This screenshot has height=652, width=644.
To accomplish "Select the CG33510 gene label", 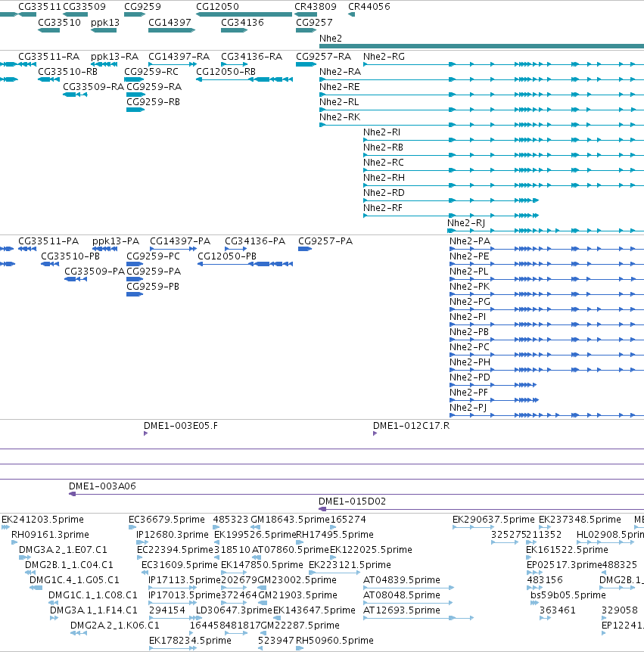I will (x=60, y=23).
